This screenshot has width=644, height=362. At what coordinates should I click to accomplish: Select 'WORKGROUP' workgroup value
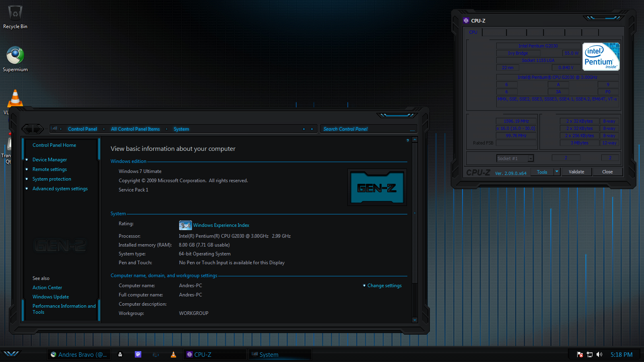coord(194,313)
